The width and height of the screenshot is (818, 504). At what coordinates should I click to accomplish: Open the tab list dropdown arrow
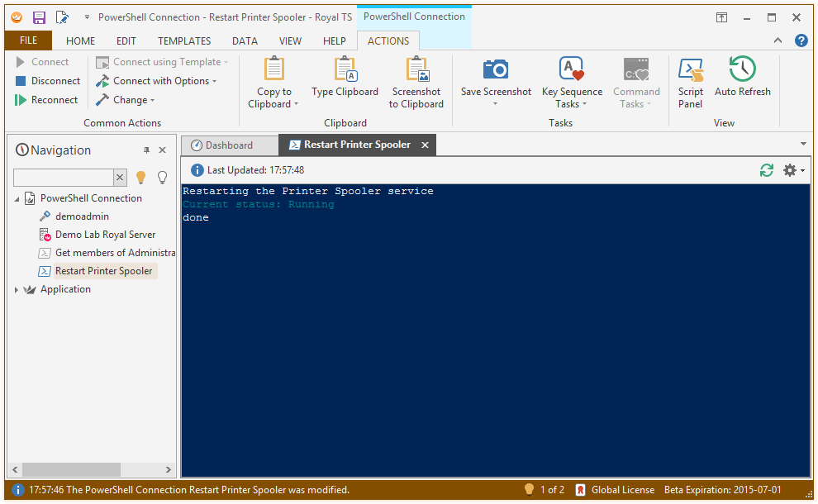(803, 144)
